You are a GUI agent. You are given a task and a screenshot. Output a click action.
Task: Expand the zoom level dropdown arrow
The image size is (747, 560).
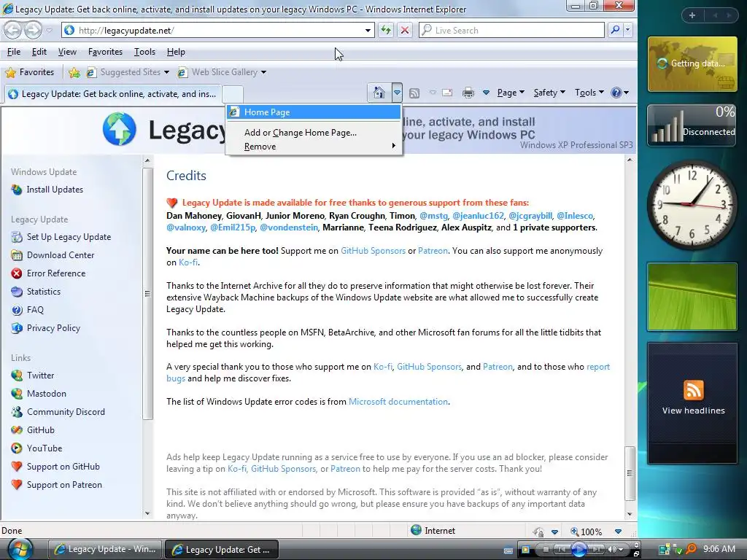click(x=618, y=532)
